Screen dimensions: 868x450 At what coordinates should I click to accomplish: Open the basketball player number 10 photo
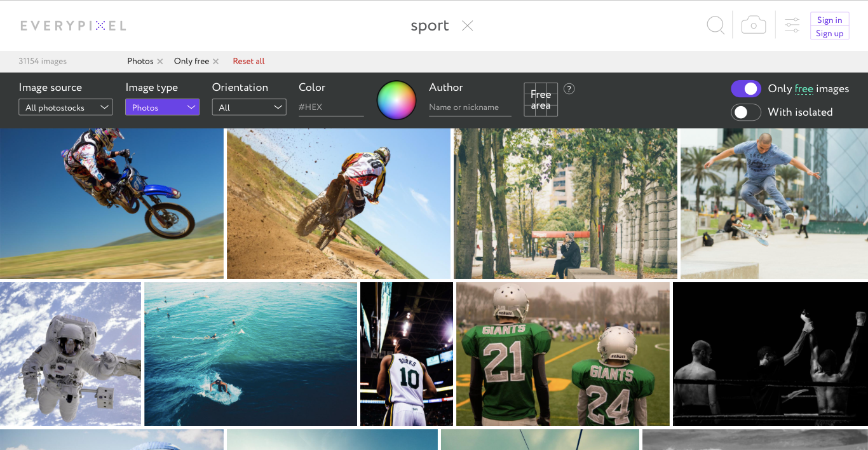[407, 354]
